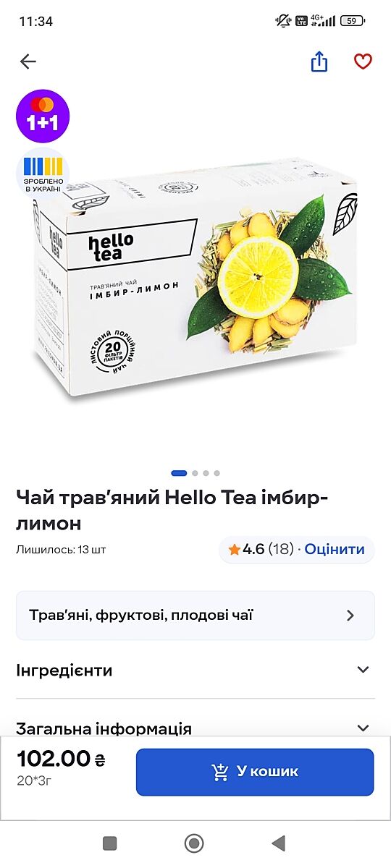Tap the Android back triangle icon
This screenshot has height=868, width=391.
click(278, 843)
